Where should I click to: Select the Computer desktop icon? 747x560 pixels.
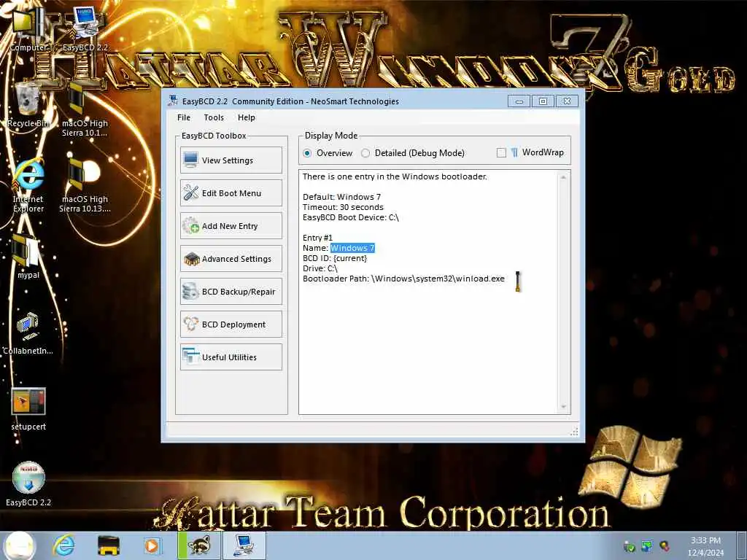tap(28, 29)
